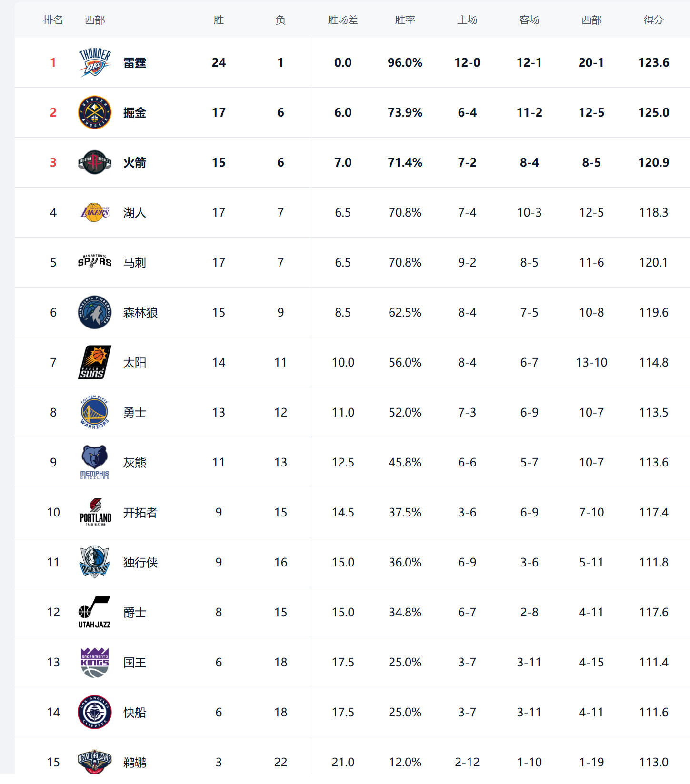Viewport: 690px width, 784px height.
Task: Open the 快船 team name link
Action: 134,713
